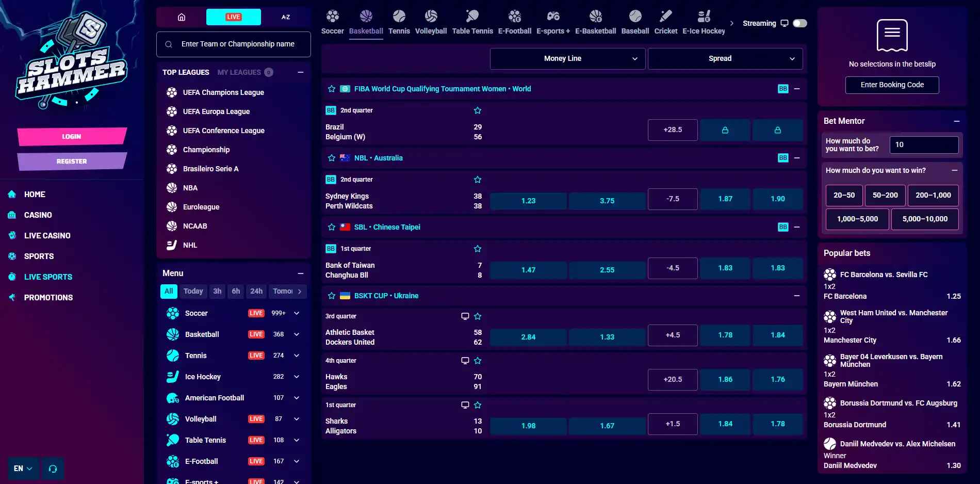
Task: Open the betslip icon
Action: pyautogui.click(x=892, y=35)
